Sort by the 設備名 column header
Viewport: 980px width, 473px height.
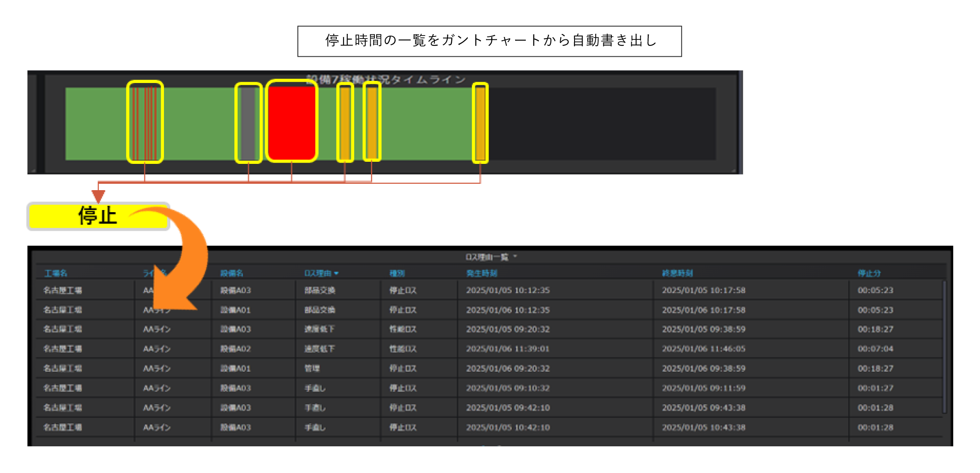click(x=231, y=274)
